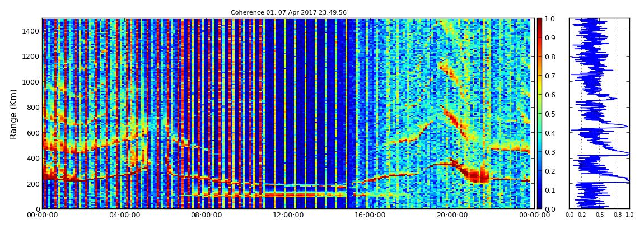The height and width of the screenshot is (228, 644).
Task: Click the profile plot's 0.8 x-axis tick
Action: [x=618, y=215]
